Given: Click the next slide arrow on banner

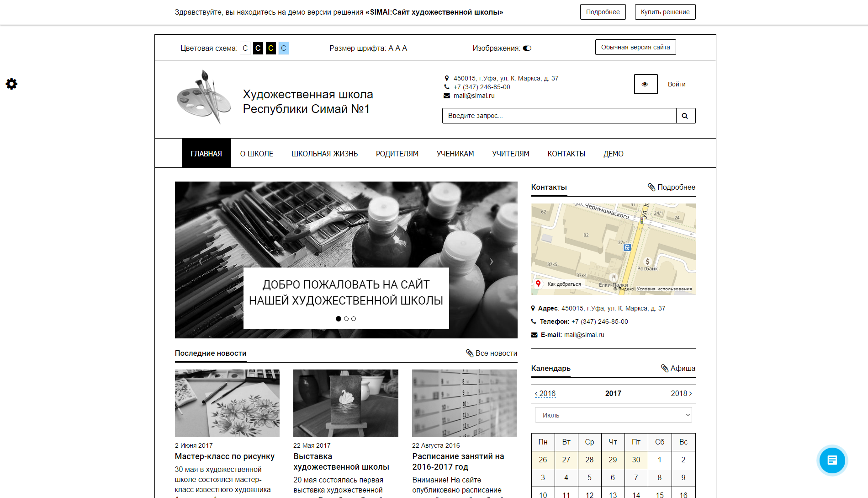Looking at the screenshot, I should pyautogui.click(x=492, y=262).
